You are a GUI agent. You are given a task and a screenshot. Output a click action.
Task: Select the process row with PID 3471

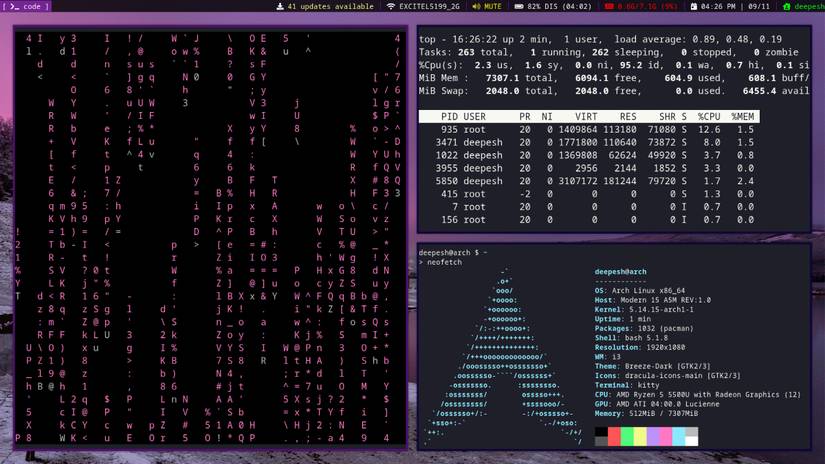point(589,143)
